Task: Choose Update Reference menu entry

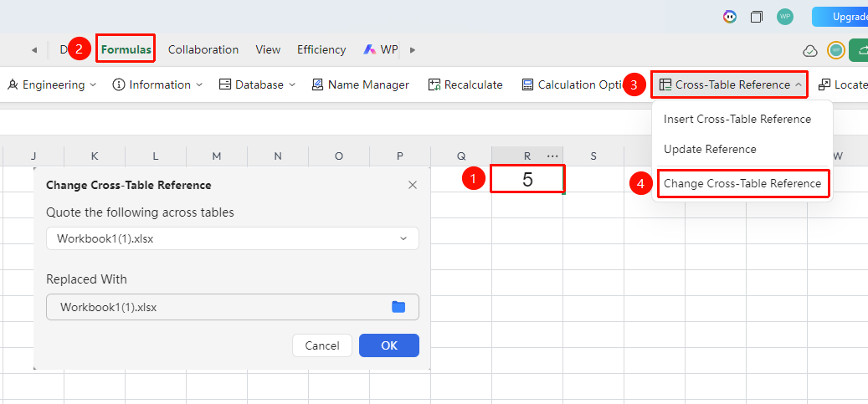Action: pos(710,150)
